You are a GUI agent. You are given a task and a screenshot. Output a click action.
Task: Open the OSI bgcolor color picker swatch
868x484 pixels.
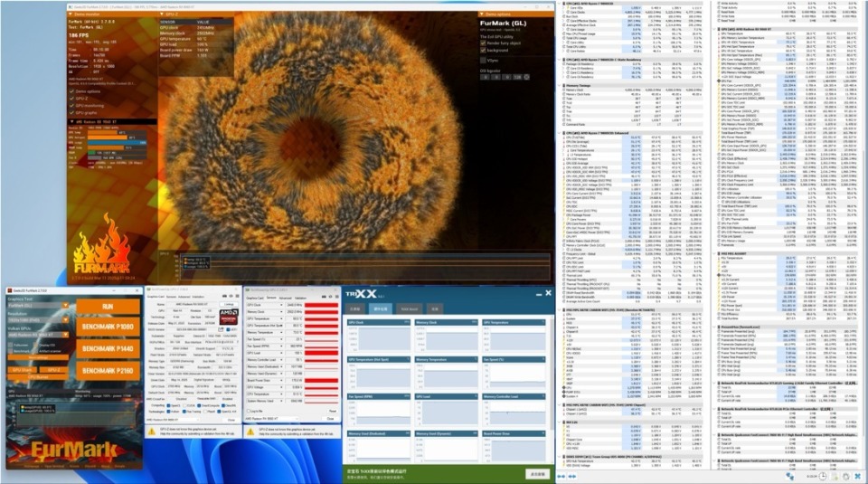pyautogui.click(x=526, y=77)
